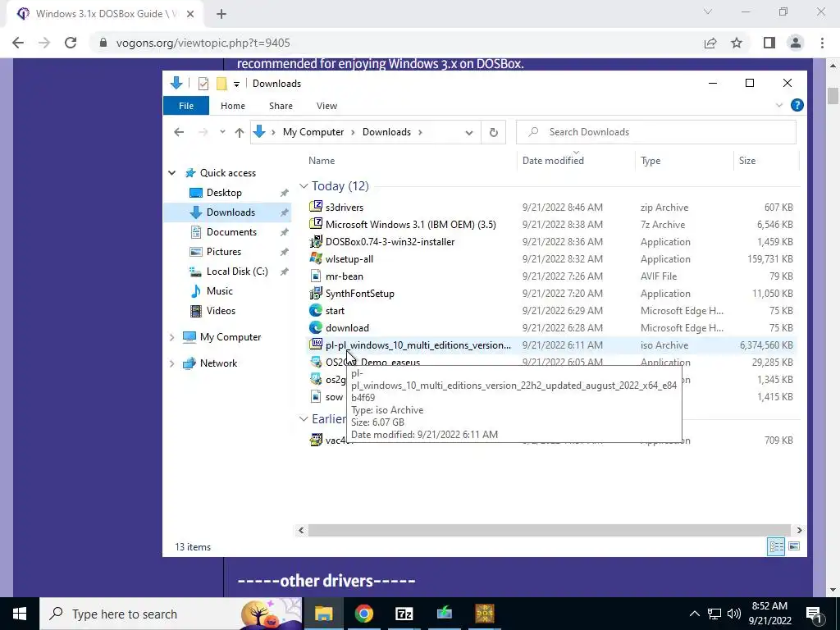Click the wlsetup-all application icon
This screenshot has width=840, height=630.
pos(316,258)
